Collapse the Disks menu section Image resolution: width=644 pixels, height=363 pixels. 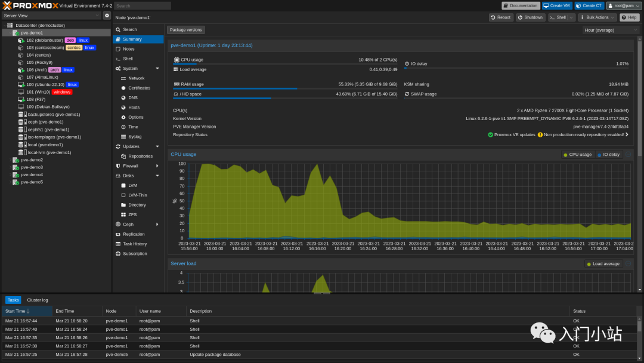point(157,176)
